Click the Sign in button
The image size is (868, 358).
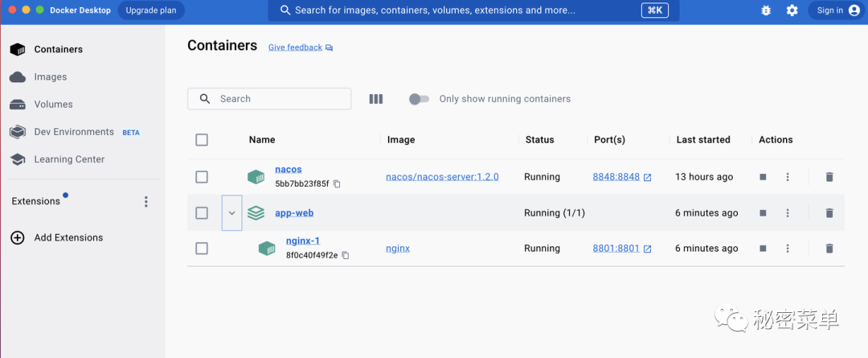click(838, 10)
